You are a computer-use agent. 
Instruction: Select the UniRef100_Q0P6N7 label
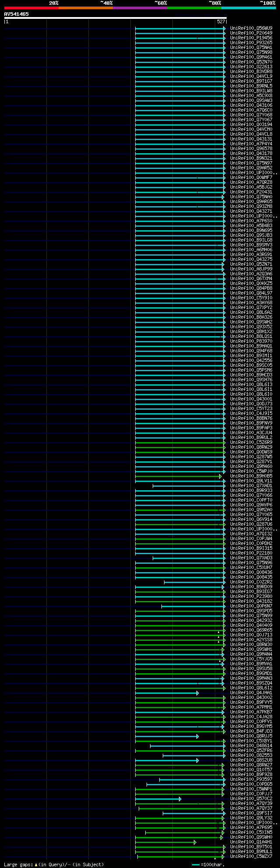(251, 606)
